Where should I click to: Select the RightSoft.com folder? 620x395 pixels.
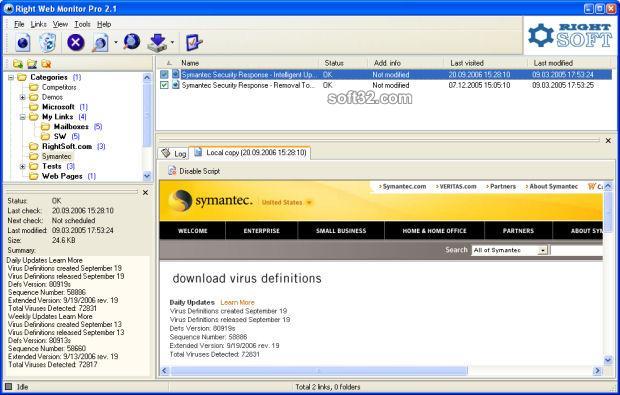coord(67,146)
